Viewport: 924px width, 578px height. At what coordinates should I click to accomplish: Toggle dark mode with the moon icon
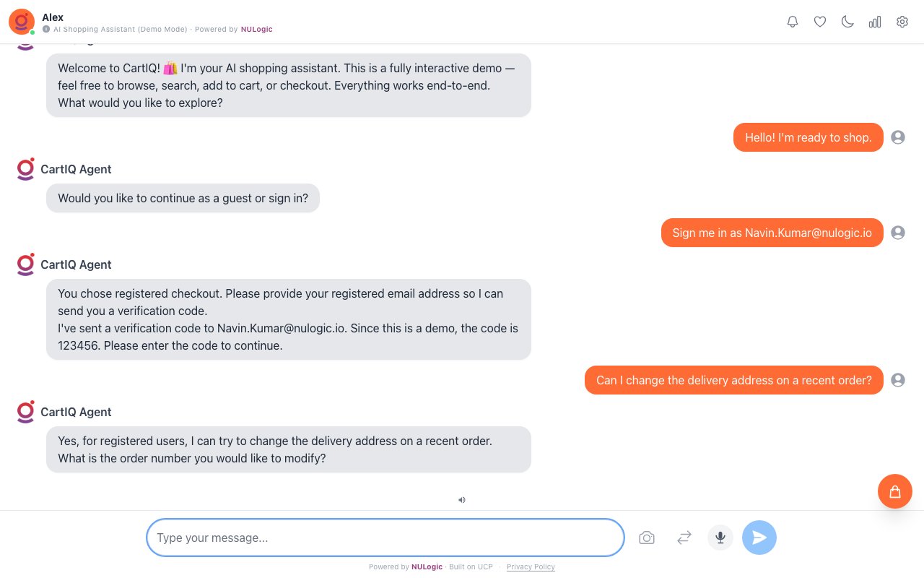tap(847, 22)
